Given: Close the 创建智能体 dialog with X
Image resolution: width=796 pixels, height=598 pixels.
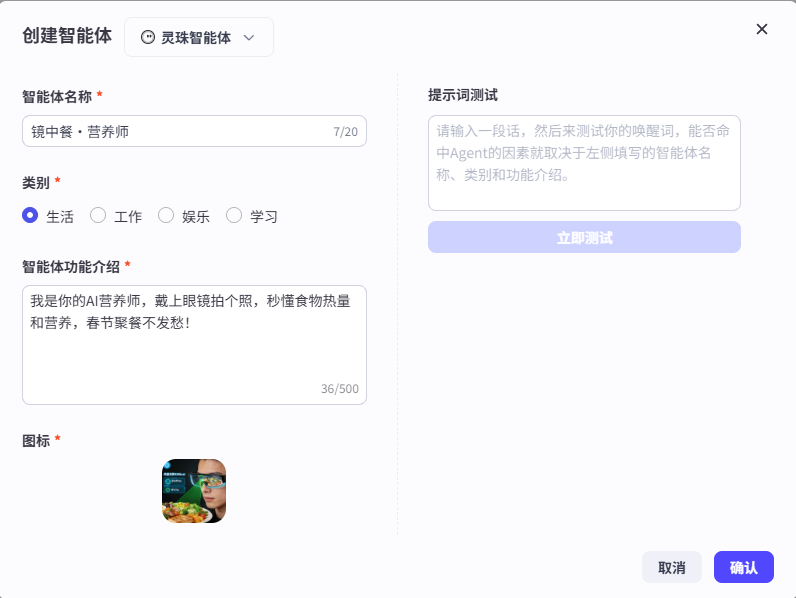Looking at the screenshot, I should [761, 29].
